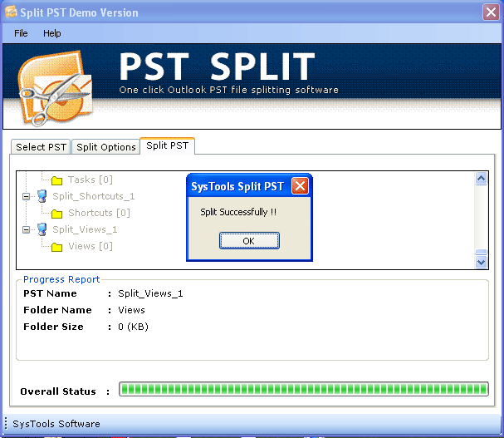Close the SysTools Split PST dialog
This screenshot has width=504, height=438.
[x=301, y=185]
